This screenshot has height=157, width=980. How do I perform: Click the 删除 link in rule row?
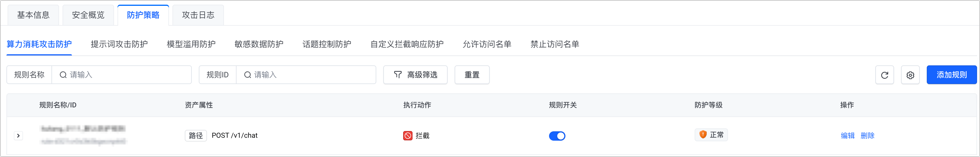point(867,136)
